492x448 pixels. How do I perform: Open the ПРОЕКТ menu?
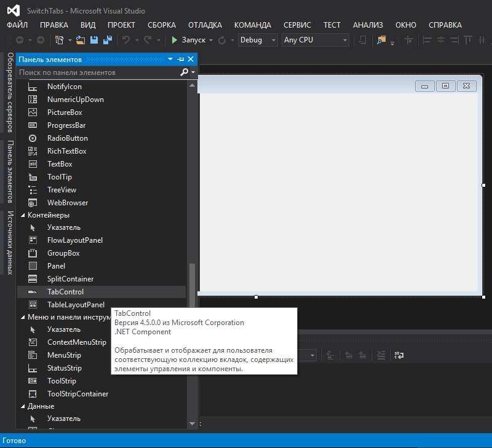point(121,25)
